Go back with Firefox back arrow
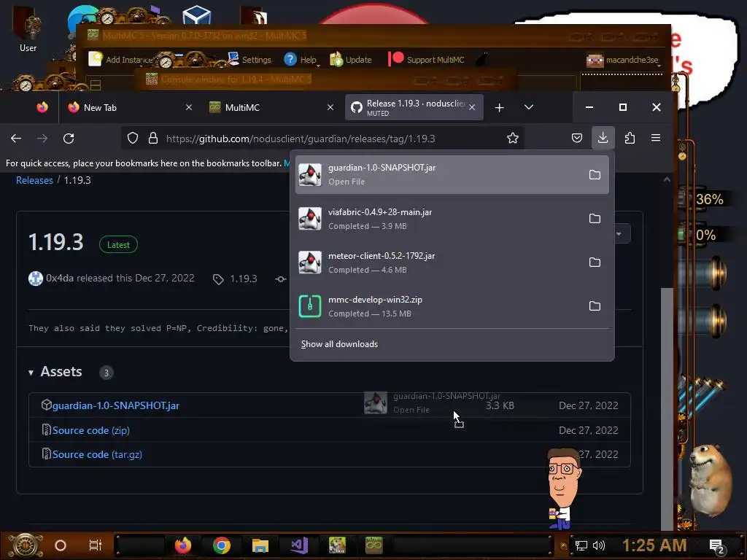Viewport: 747px width, 560px height. (x=16, y=139)
